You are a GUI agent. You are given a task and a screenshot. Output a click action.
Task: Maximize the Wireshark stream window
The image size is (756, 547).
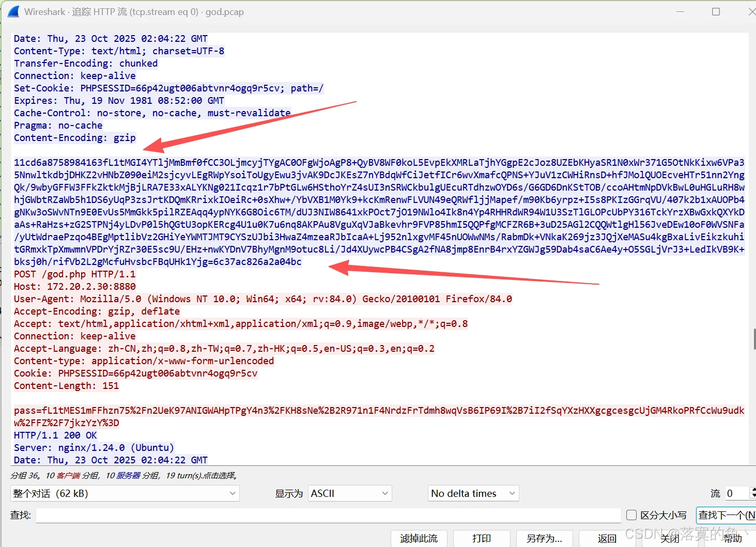[x=716, y=11]
